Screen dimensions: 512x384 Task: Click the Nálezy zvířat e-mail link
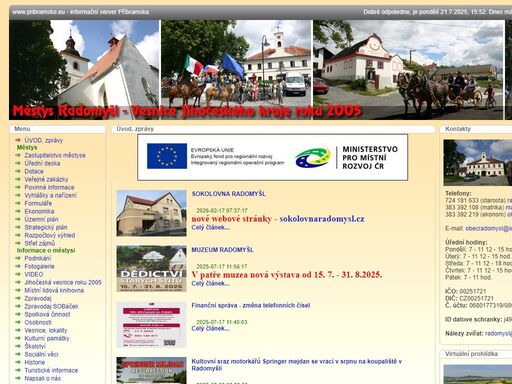[x=498, y=333]
